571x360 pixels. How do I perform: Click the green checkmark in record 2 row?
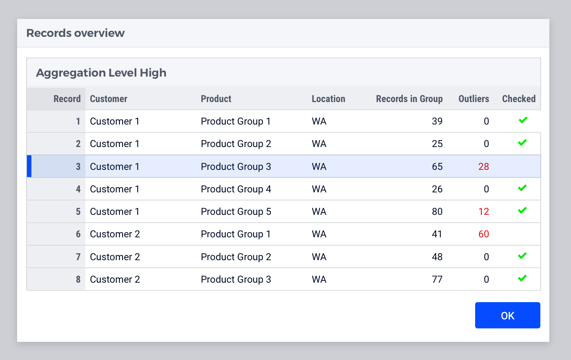point(522,142)
